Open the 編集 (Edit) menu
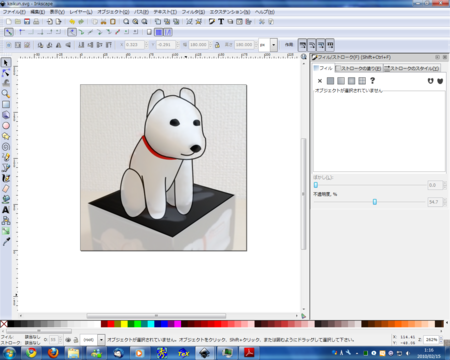Viewport: 450px width, 360px height. click(38, 12)
